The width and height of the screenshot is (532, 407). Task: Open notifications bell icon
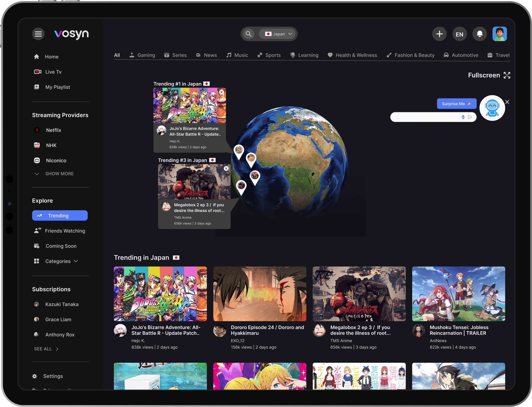point(480,34)
